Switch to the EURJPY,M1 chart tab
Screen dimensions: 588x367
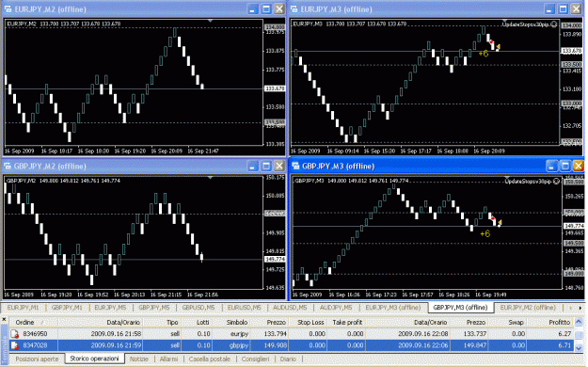click(x=24, y=308)
